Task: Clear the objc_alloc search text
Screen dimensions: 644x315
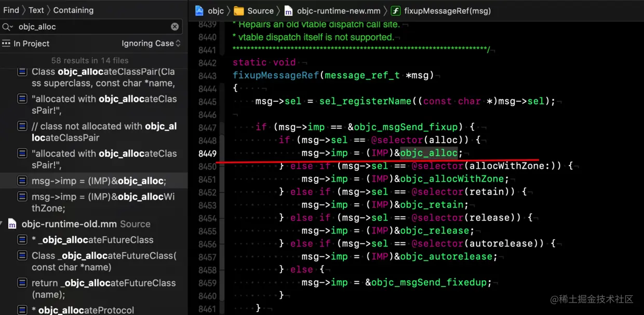Action: [x=175, y=26]
